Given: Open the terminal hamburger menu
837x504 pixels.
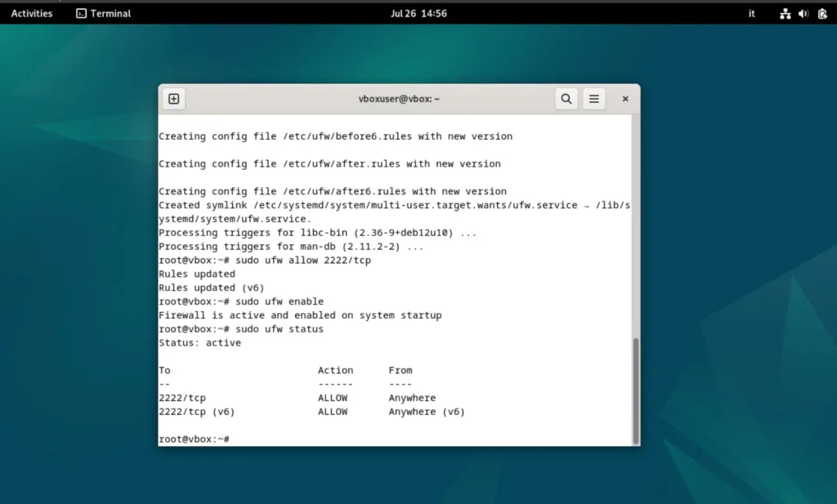Looking at the screenshot, I should [x=594, y=99].
